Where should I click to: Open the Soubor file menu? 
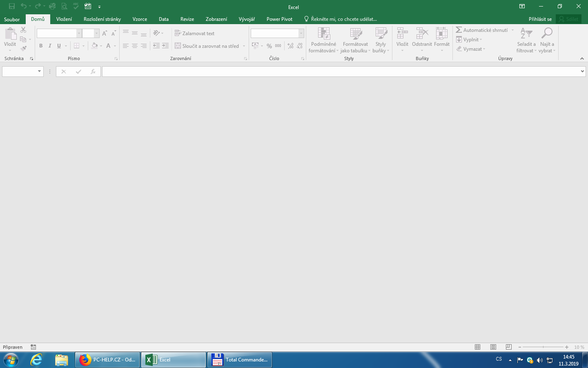pyautogui.click(x=12, y=19)
